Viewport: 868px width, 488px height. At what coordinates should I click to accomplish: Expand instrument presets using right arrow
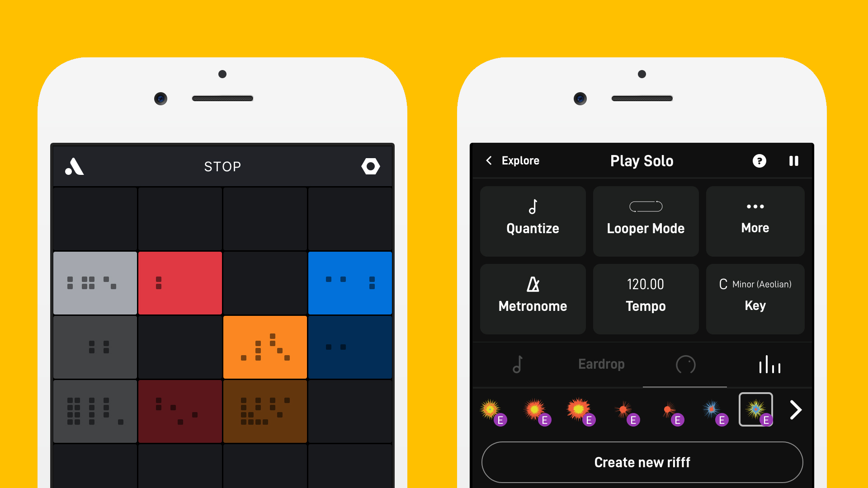pos(795,409)
